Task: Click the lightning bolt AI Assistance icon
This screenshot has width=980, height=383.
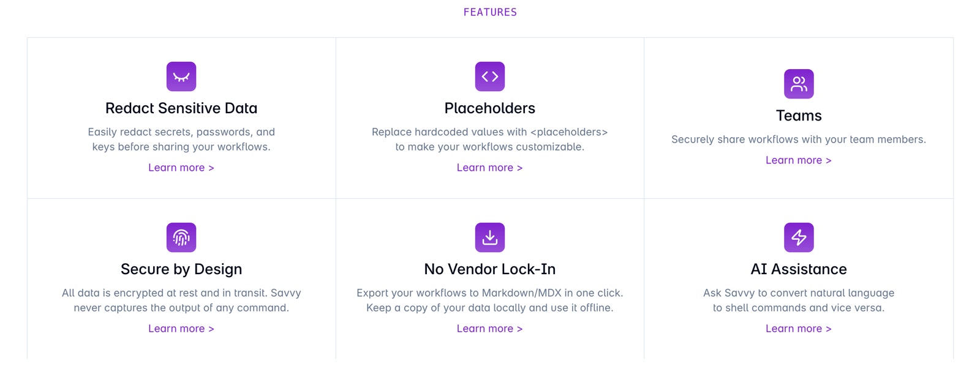Action: click(799, 237)
